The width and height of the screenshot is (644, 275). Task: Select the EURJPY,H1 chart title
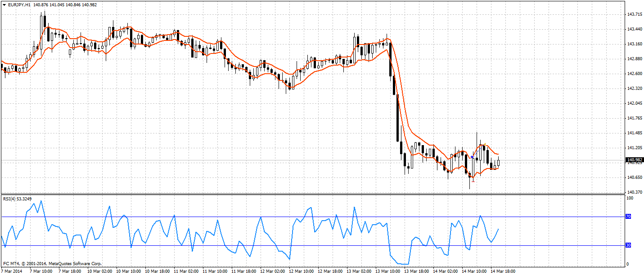(18, 4)
